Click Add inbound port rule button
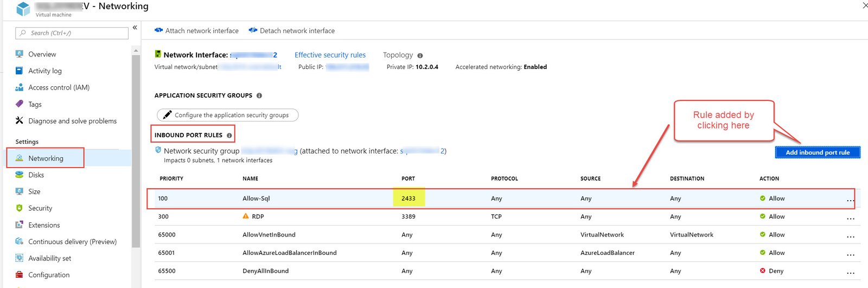Viewport: 868px width, 288px height. tap(818, 152)
